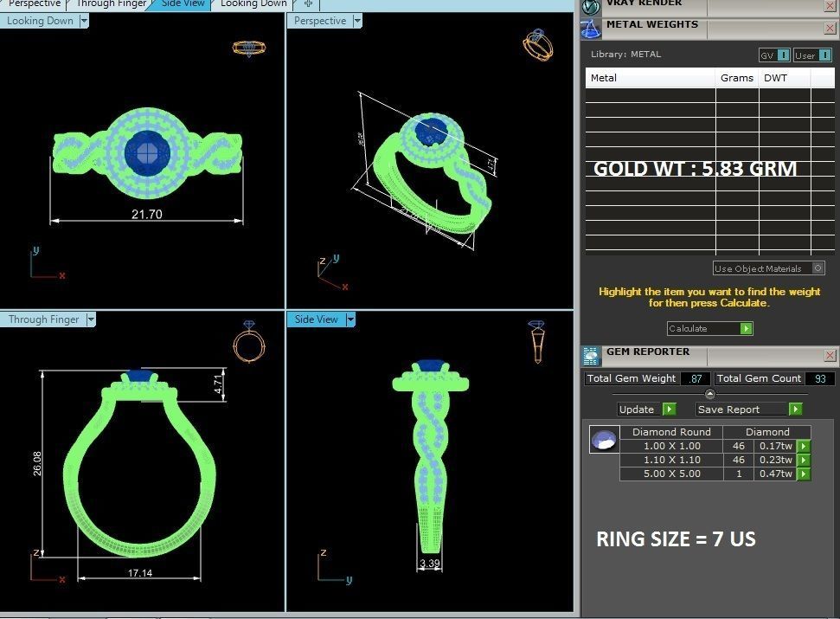Open the Looking Down viewport dropdown arrow
The image size is (840, 619).
(x=84, y=21)
